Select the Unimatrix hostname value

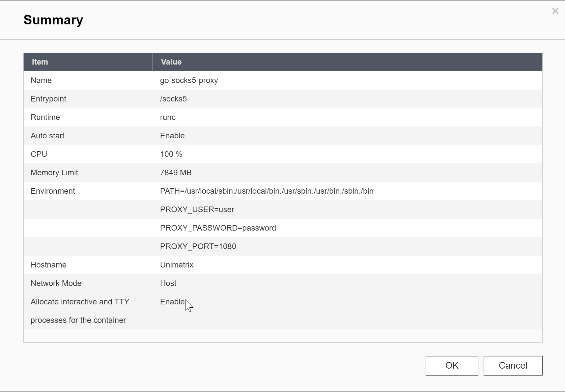tap(177, 265)
